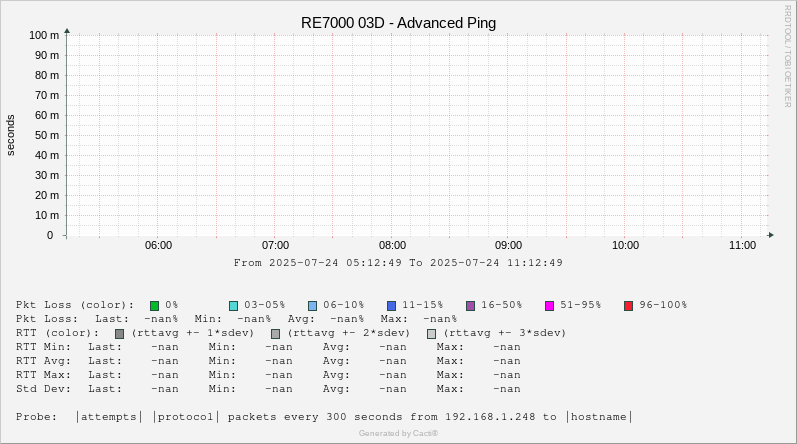Click the magenta 51-95% packet loss swatch
Image resolution: width=797 pixels, height=444 pixels.
tap(550, 305)
